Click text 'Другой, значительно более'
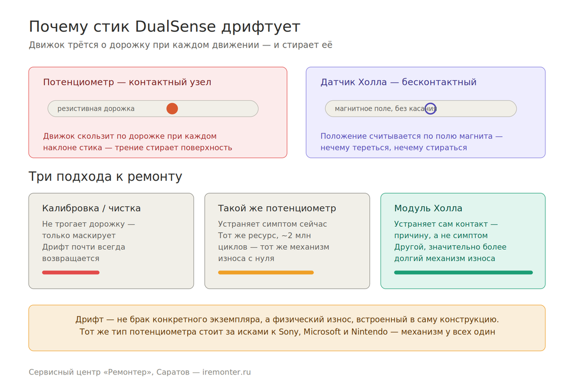Image resolution: width=574 pixels, height=392 pixels. [450, 247]
